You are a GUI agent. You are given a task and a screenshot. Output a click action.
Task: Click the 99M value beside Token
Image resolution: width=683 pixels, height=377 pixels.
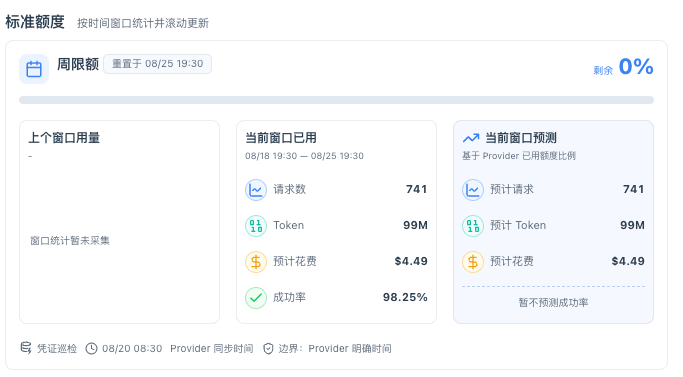(x=415, y=225)
